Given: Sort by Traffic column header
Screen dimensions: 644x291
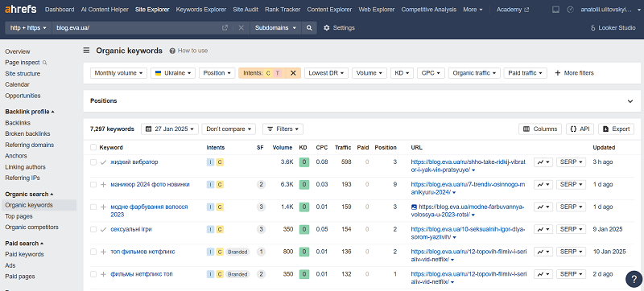Looking at the screenshot, I should [x=343, y=148].
